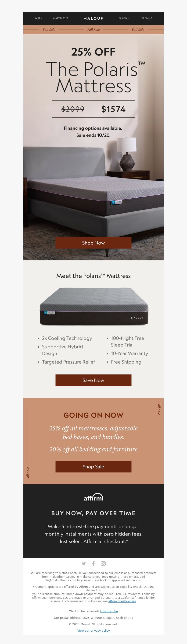Open the Twitter social icon
This screenshot has width=187, height=644.
pos(84,563)
